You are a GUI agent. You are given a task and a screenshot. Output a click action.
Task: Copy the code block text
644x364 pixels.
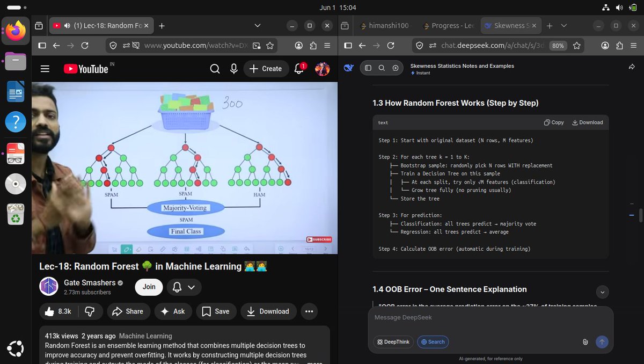pos(554,122)
